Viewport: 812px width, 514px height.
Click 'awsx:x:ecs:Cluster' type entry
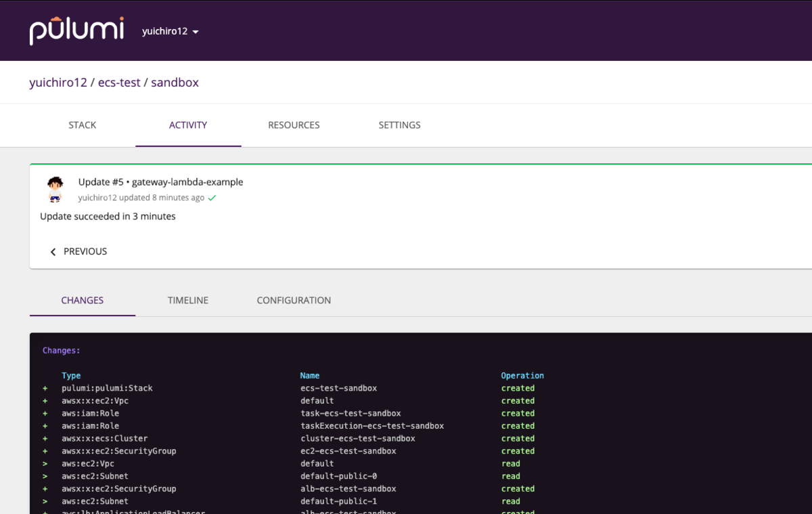[x=104, y=439]
